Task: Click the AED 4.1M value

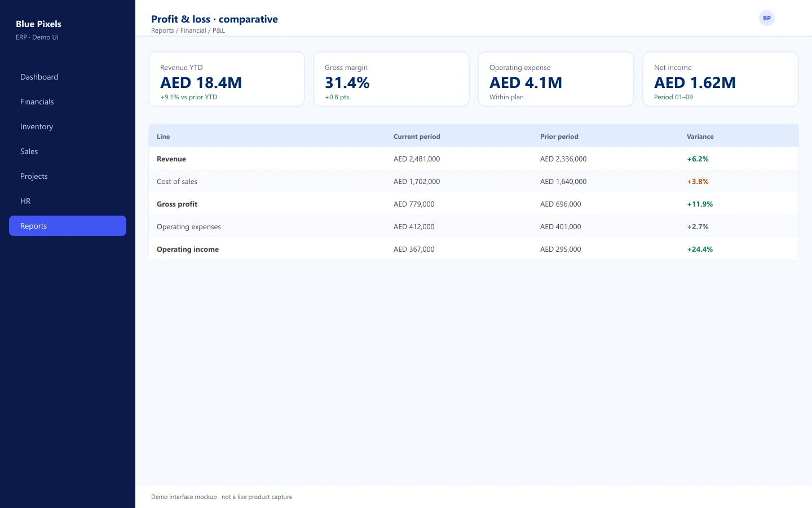Action: click(x=526, y=83)
